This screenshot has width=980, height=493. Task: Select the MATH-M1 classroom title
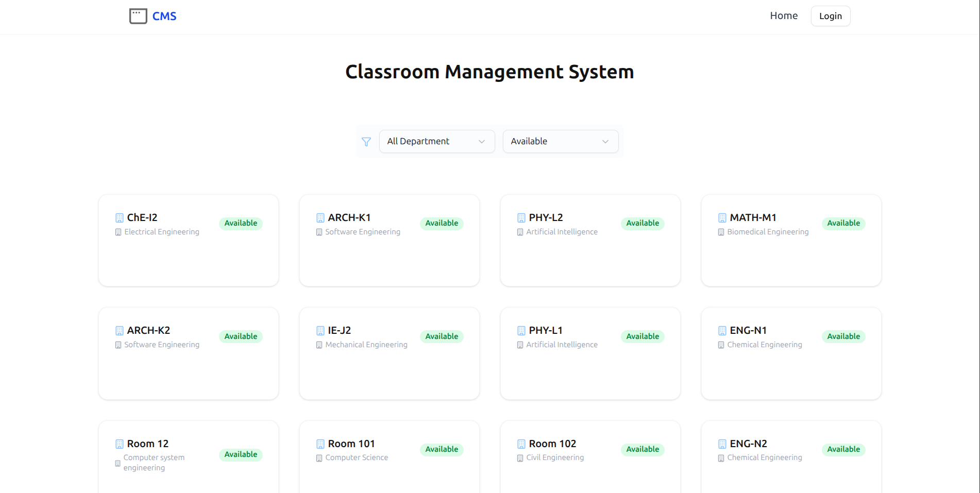click(753, 218)
